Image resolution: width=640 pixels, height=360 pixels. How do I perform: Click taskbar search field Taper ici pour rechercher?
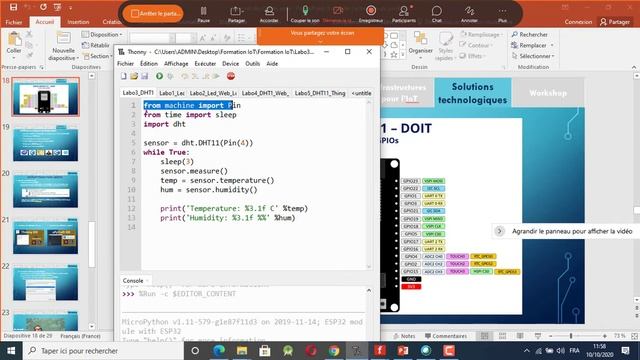click(x=104, y=351)
